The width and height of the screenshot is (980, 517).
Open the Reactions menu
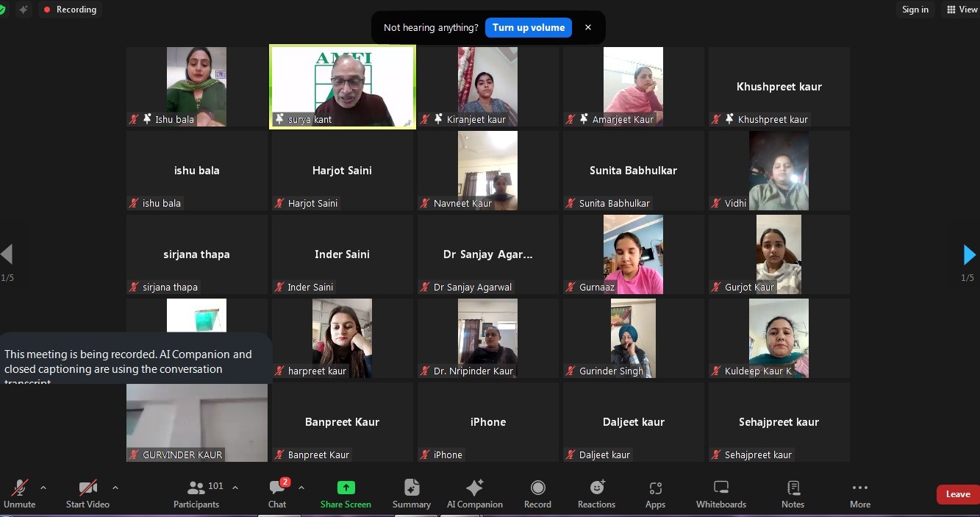(596, 493)
